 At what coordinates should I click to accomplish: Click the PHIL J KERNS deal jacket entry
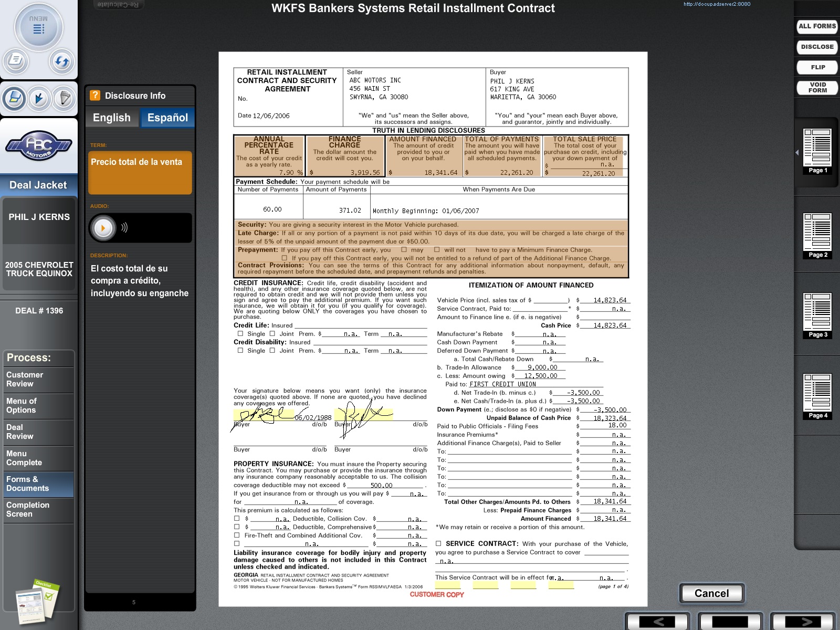[39, 217]
